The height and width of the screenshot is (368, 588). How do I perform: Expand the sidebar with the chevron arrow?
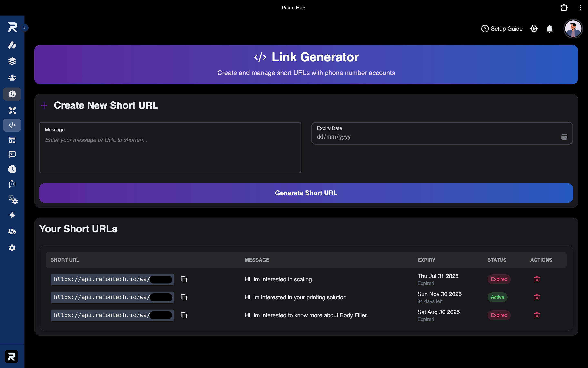[x=24, y=28]
